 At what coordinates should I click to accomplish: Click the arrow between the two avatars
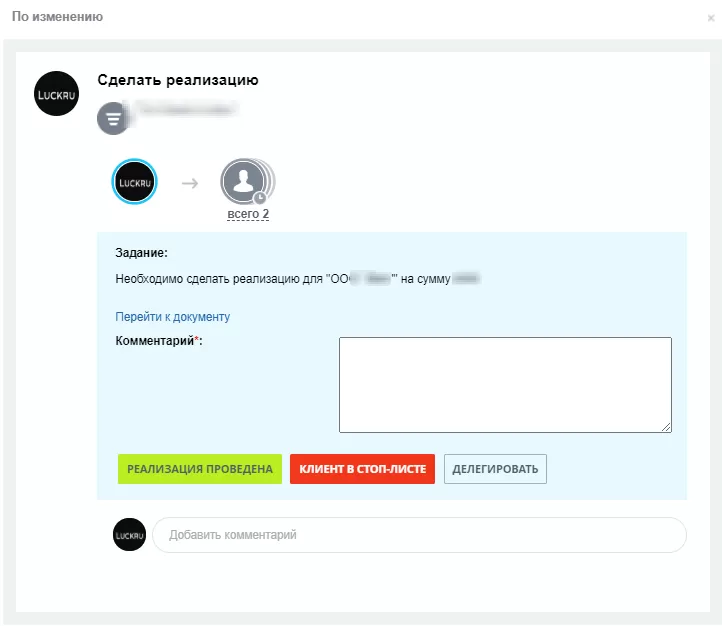[189, 183]
